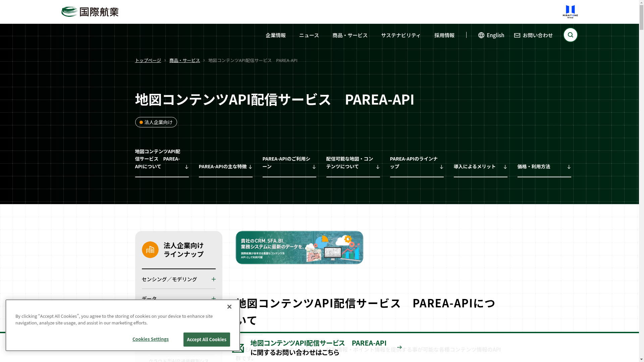Click the 法人企業向け tag

(x=156, y=122)
